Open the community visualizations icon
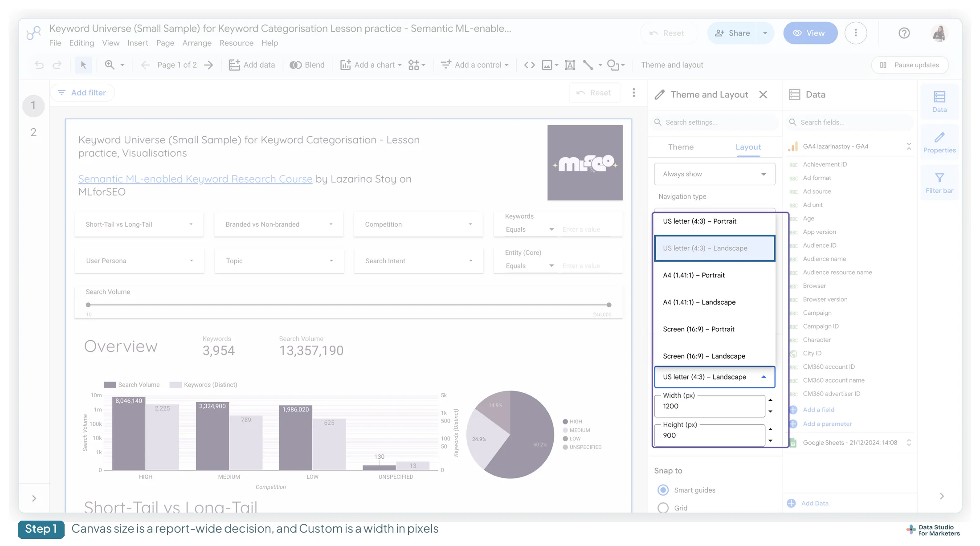Screen dimensions: 980x546 click(x=414, y=65)
